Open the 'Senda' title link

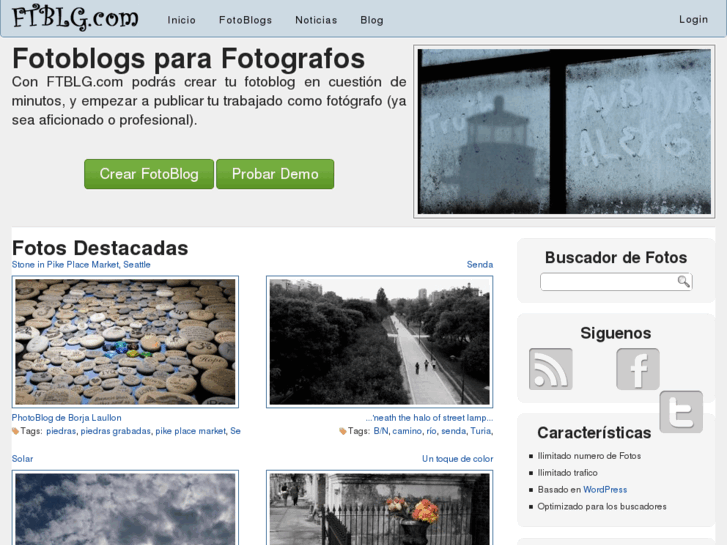(x=480, y=264)
